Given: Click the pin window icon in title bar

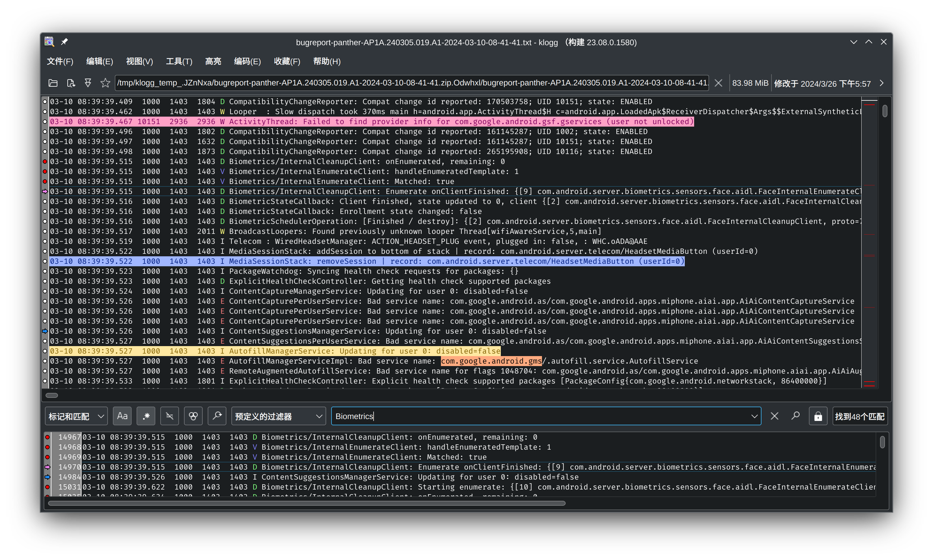Looking at the screenshot, I should tap(65, 42).
